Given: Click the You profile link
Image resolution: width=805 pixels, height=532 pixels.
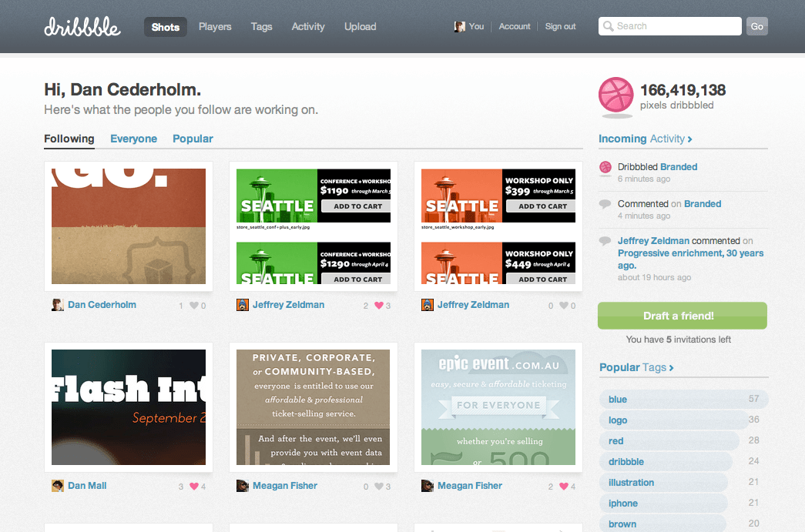Looking at the screenshot, I should [x=476, y=27].
